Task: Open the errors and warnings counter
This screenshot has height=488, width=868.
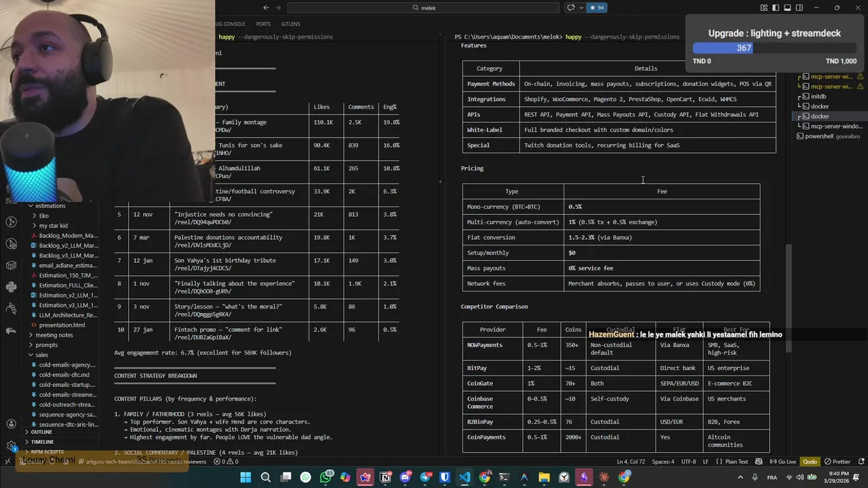Action: click(x=226, y=462)
